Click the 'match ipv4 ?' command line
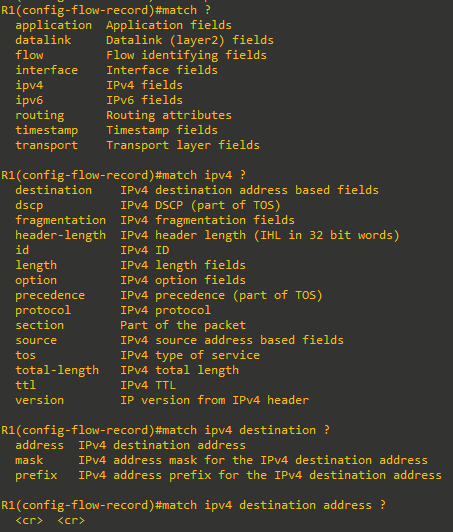 tap(124, 175)
